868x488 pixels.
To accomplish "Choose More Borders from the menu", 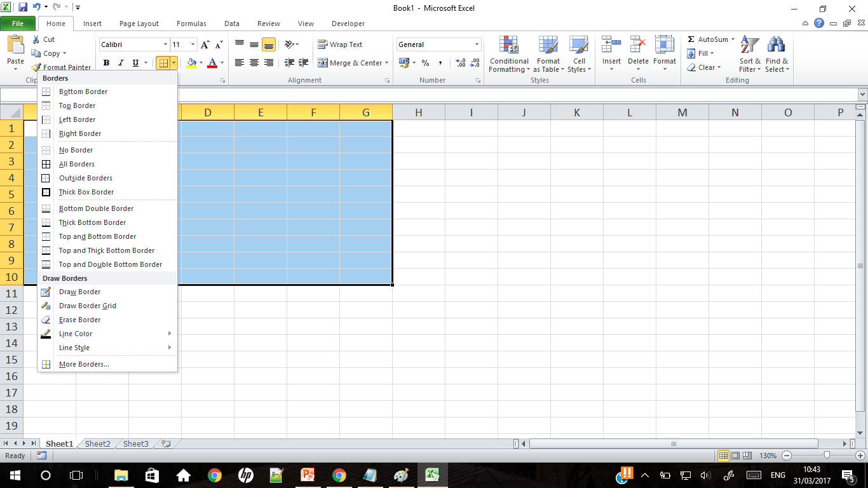I will pos(84,363).
